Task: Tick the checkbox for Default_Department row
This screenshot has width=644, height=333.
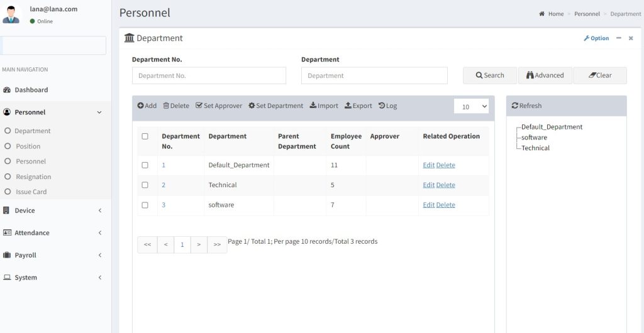Action: (x=145, y=165)
